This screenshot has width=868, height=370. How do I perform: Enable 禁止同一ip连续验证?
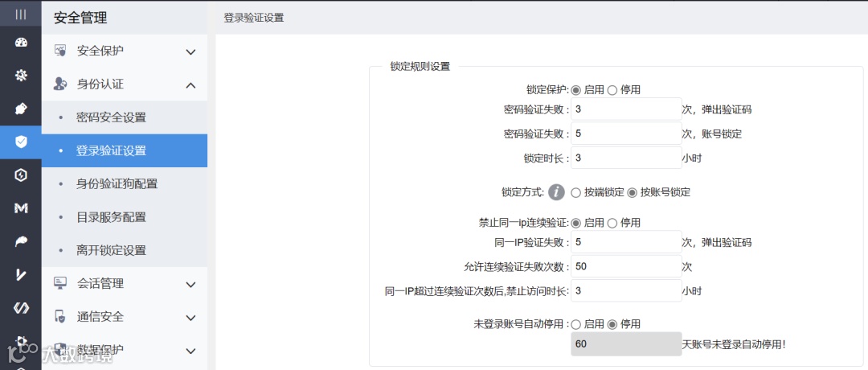(575, 223)
